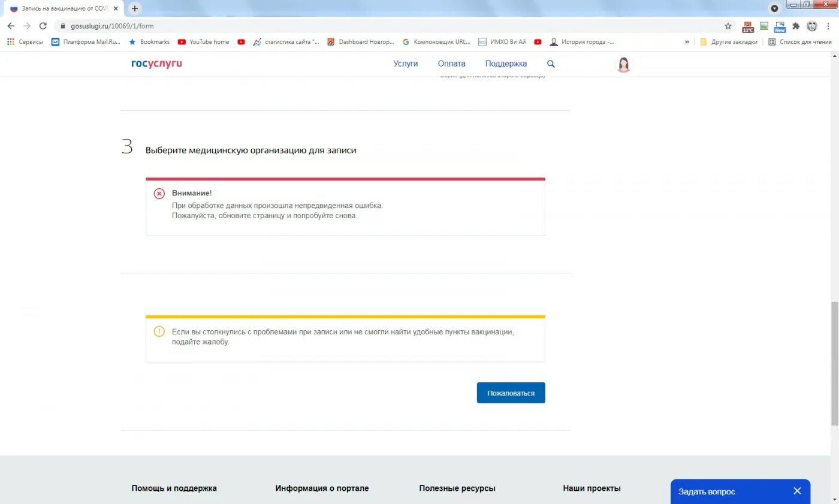Expand hidden bookmarks chevron

[687, 42]
